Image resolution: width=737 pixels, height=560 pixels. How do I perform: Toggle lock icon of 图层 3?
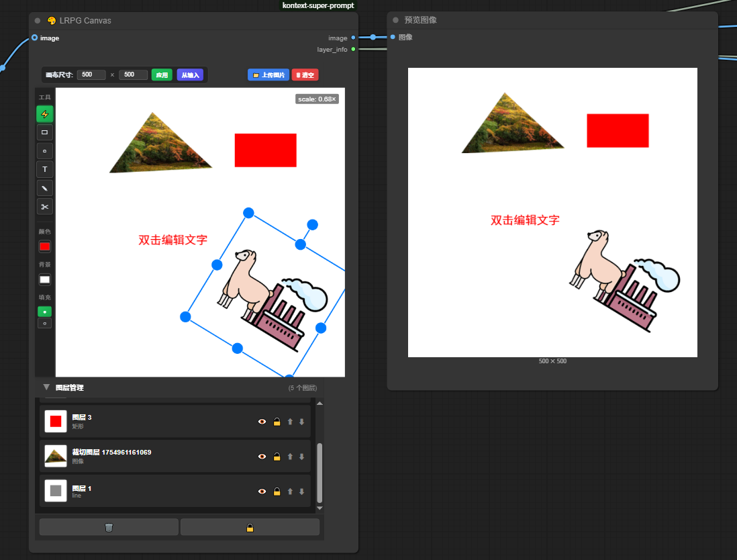click(x=277, y=422)
